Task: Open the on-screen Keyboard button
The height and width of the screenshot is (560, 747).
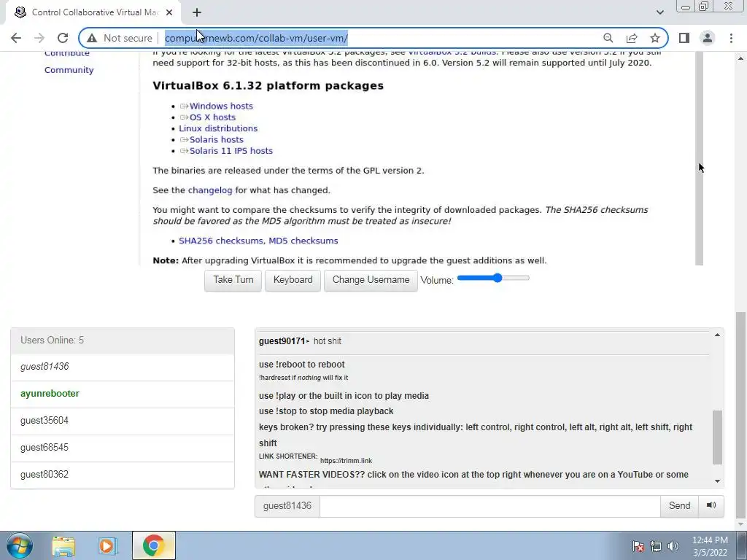Action: [293, 281]
